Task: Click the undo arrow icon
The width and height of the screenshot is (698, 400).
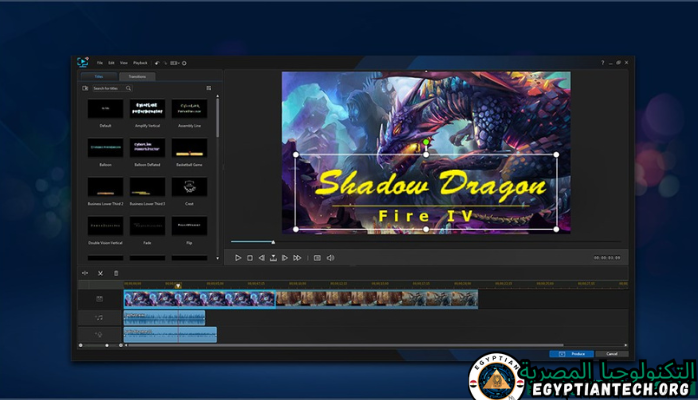Action: click(157, 63)
